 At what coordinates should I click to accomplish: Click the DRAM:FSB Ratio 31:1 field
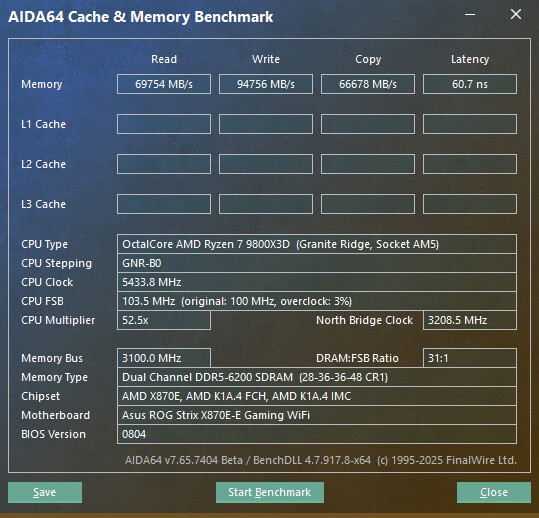pyautogui.click(x=470, y=358)
